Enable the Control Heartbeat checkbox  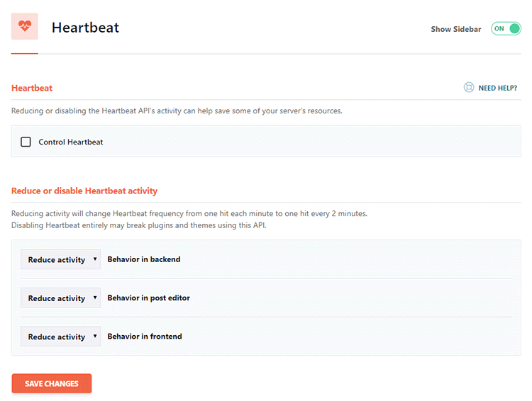[26, 142]
